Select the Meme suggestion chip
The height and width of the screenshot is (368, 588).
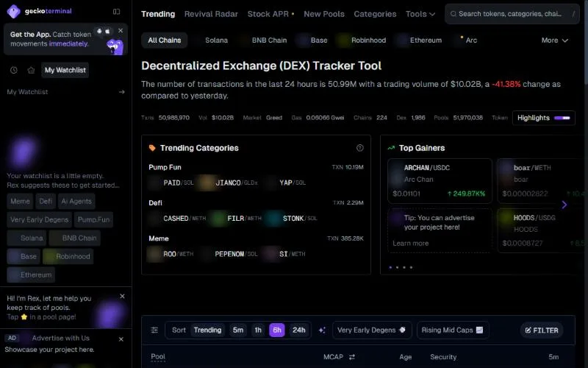point(20,201)
